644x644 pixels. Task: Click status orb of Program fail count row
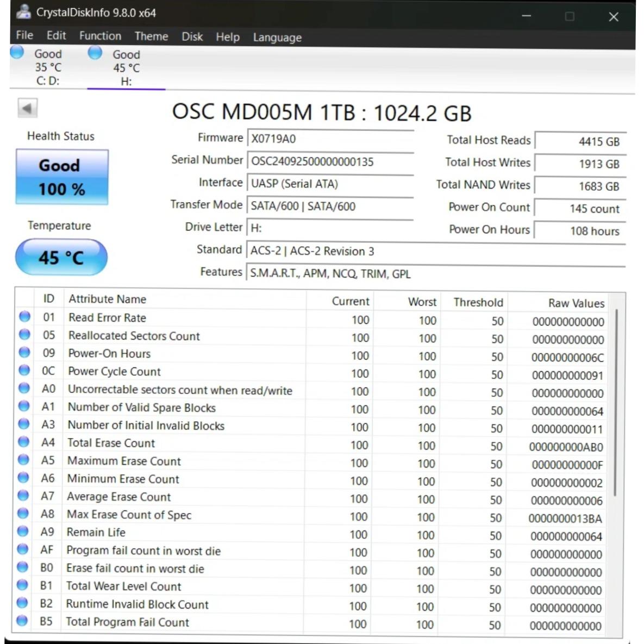[23, 549]
